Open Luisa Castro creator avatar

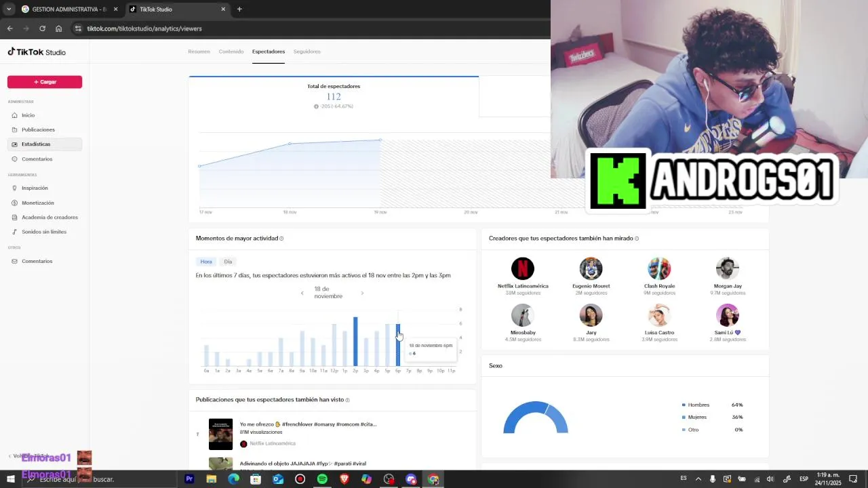pos(659,315)
